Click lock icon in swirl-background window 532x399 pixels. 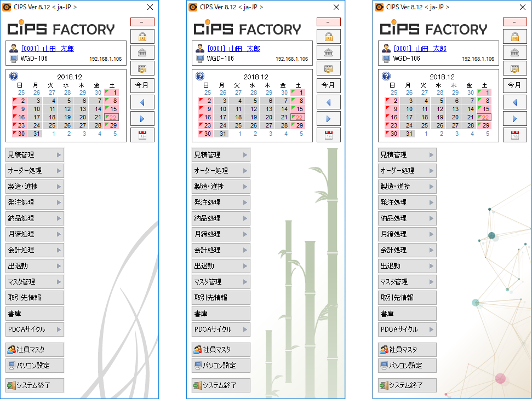(142, 37)
